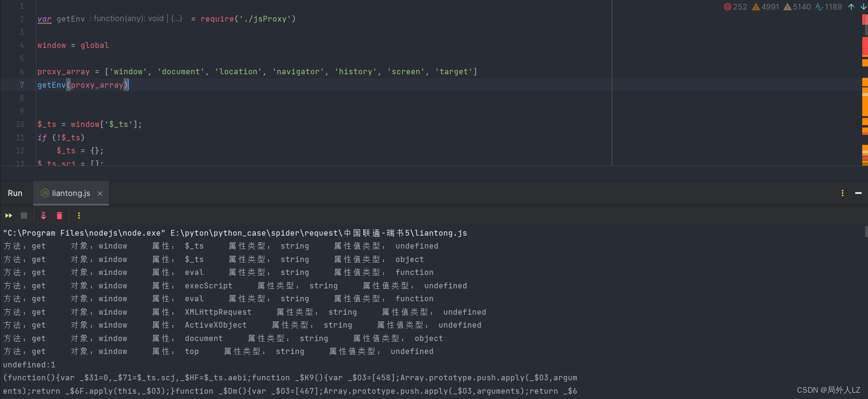868x399 pixels.
Task: Click the Scroll to End icon
Action: coord(44,216)
